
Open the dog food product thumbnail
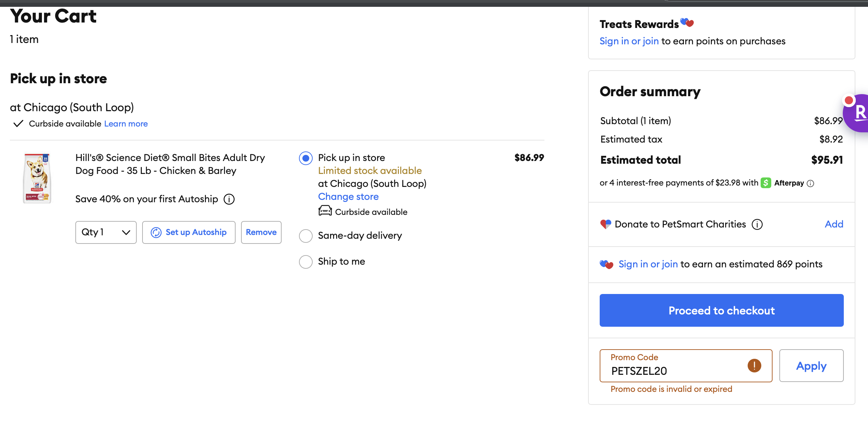[x=37, y=178]
